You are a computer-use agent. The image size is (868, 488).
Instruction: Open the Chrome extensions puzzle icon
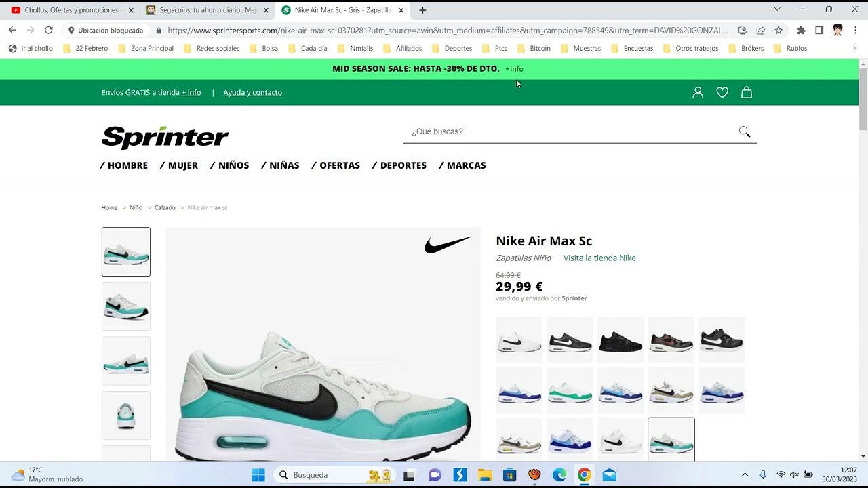801,30
